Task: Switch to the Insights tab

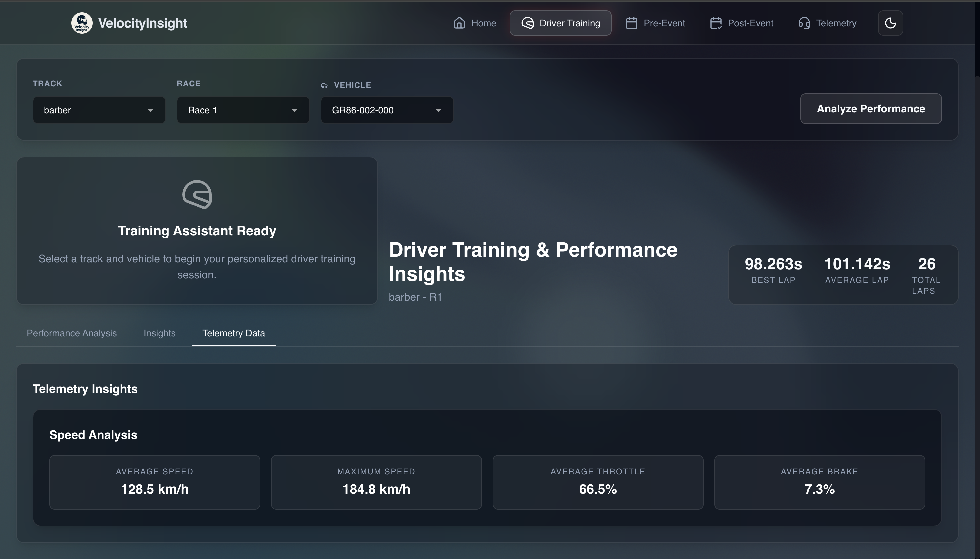Action: (159, 333)
